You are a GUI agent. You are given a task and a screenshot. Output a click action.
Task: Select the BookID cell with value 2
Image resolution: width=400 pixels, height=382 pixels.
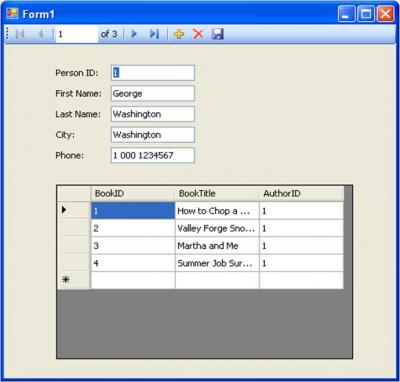pos(133,228)
